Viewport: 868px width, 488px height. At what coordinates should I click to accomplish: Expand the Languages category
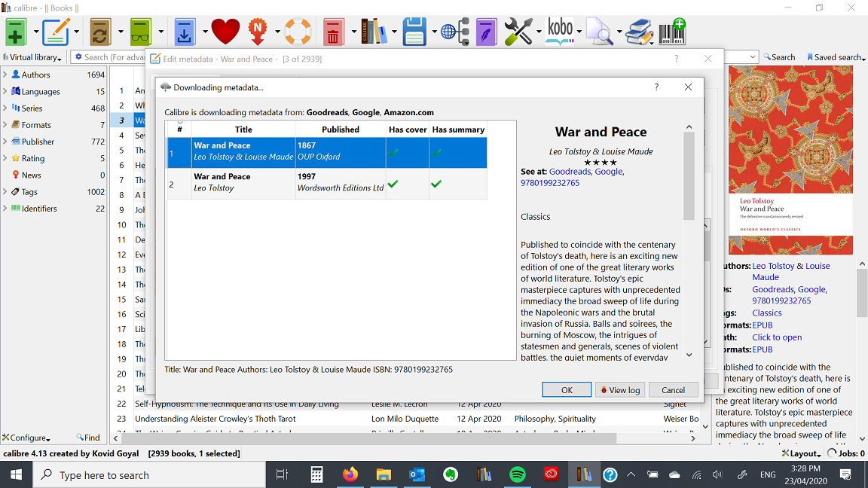coord(5,91)
